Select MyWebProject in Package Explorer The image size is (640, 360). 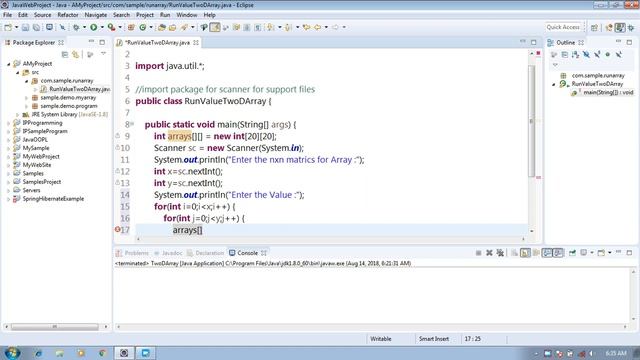pyautogui.click(x=41, y=157)
